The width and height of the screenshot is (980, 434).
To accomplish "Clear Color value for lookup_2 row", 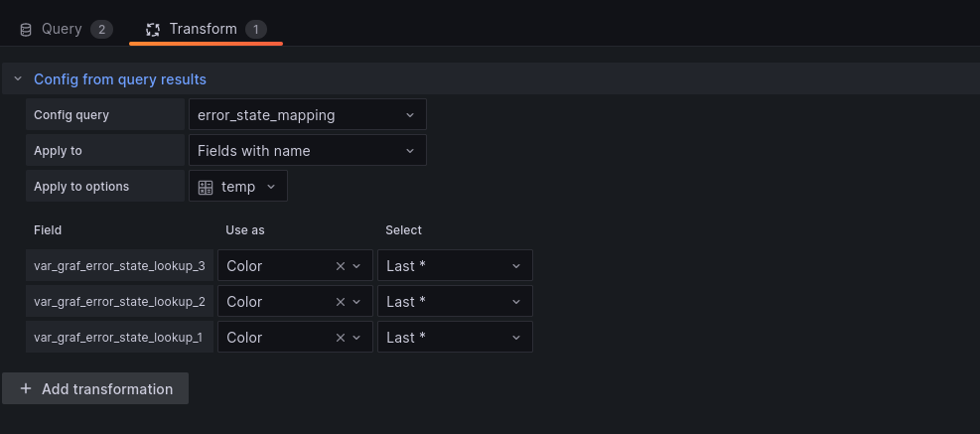I will (x=341, y=302).
